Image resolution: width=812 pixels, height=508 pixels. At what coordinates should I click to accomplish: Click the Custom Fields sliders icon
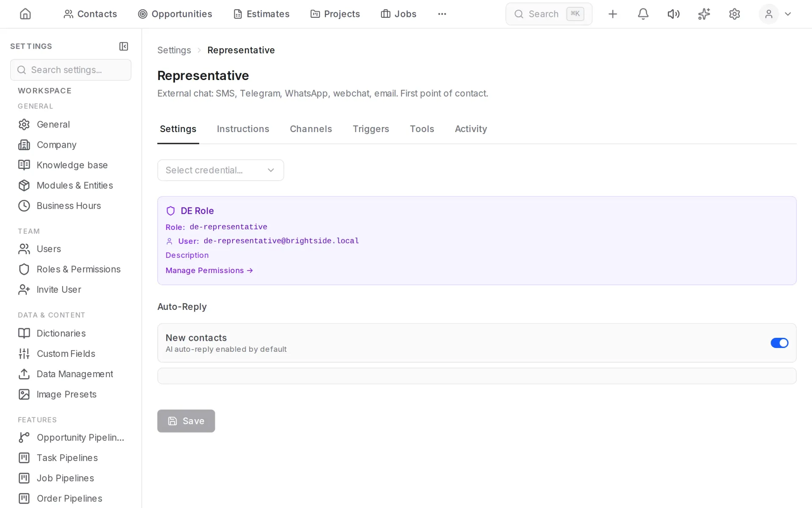[x=24, y=353]
